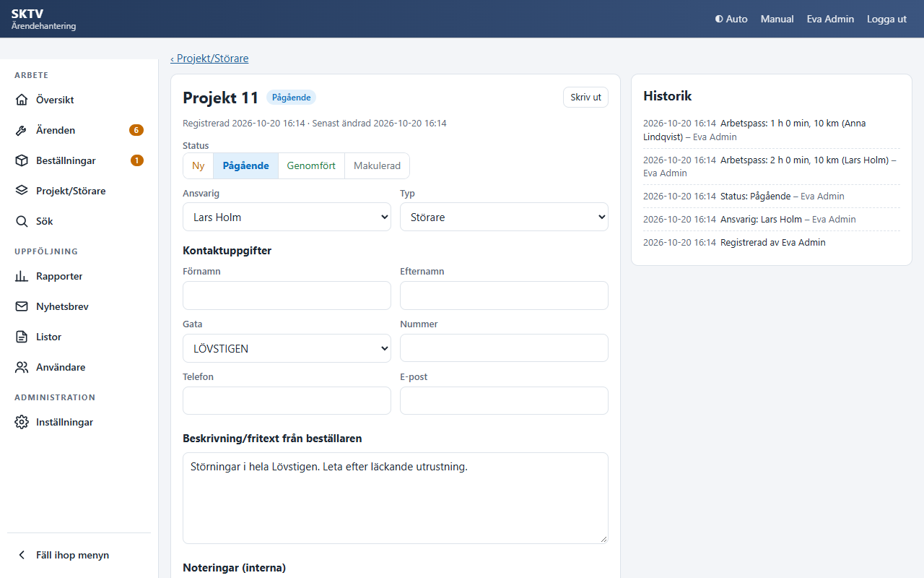Click the Användare people icon

pyautogui.click(x=22, y=367)
